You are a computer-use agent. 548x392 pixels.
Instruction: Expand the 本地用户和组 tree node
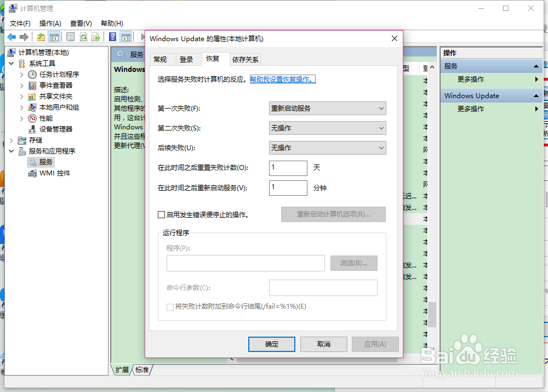point(22,107)
